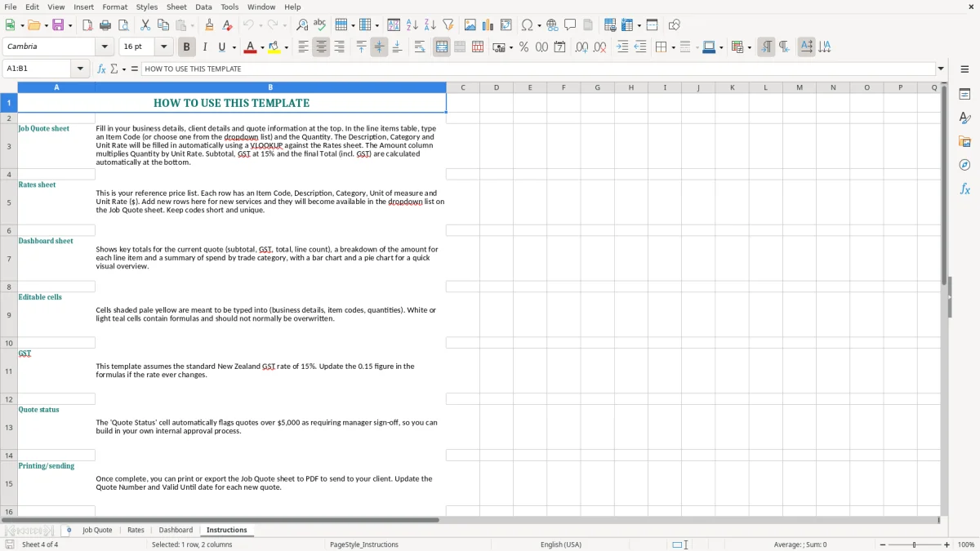The width and height of the screenshot is (980, 551).
Task: Add a decimal place
Action: pyautogui.click(x=581, y=47)
